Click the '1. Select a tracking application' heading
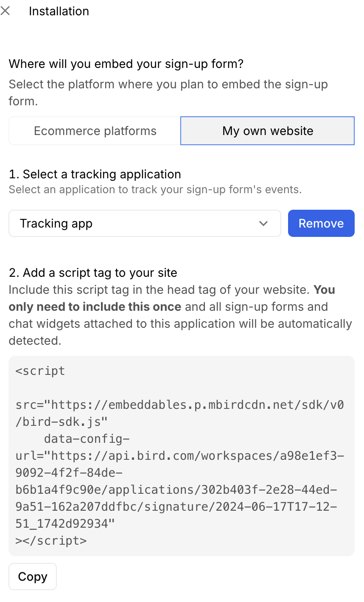Screen dimensions: 364x602 tap(95, 174)
